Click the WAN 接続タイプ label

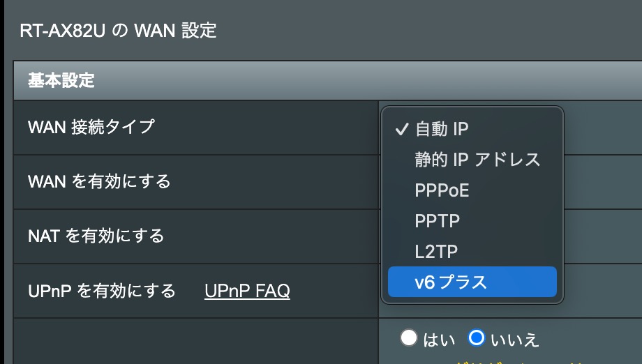coord(91,127)
